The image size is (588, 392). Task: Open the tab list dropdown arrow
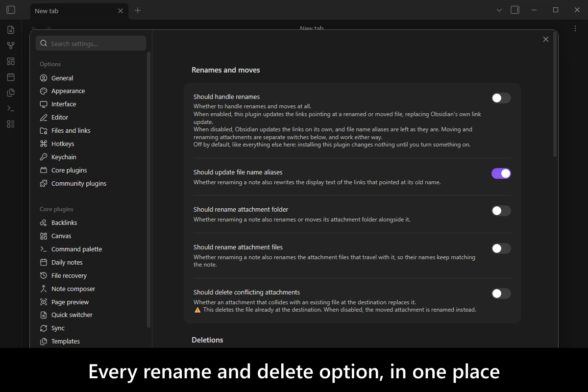click(x=499, y=10)
